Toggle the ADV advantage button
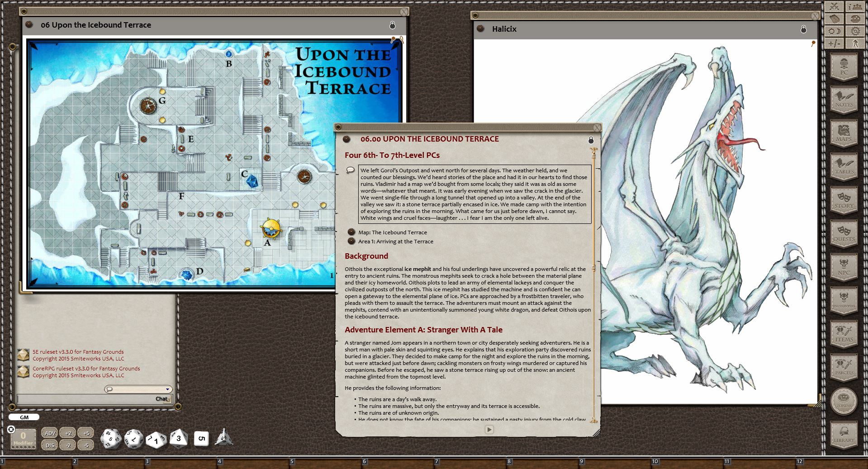 point(50,433)
